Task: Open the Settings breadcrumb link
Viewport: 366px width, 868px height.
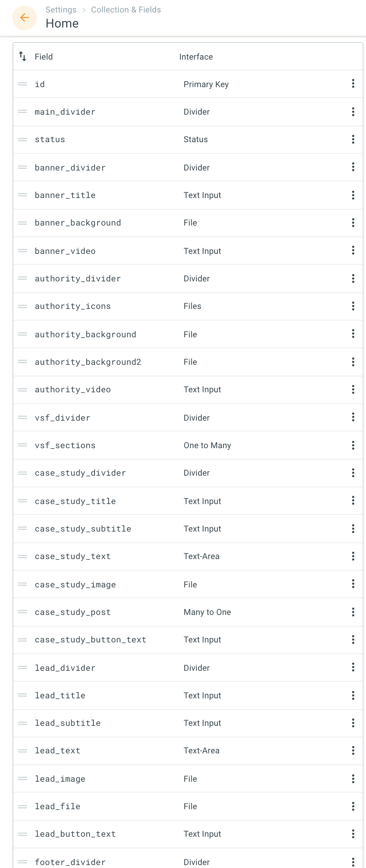Action: pos(60,10)
